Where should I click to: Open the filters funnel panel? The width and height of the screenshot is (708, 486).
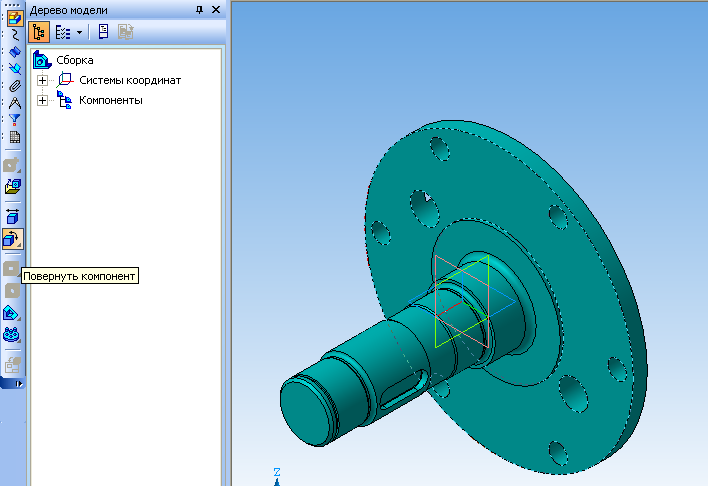point(15,120)
